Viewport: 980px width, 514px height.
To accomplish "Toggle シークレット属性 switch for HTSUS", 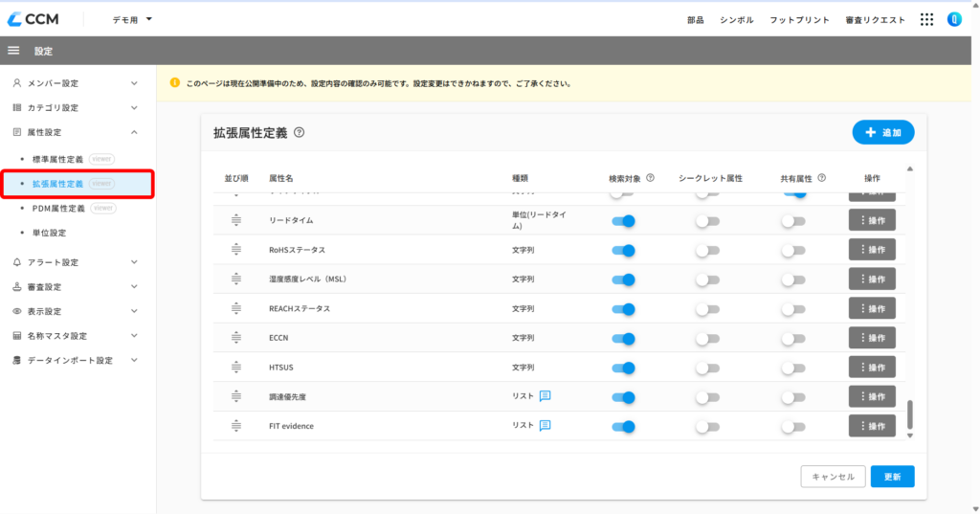I will click(707, 368).
